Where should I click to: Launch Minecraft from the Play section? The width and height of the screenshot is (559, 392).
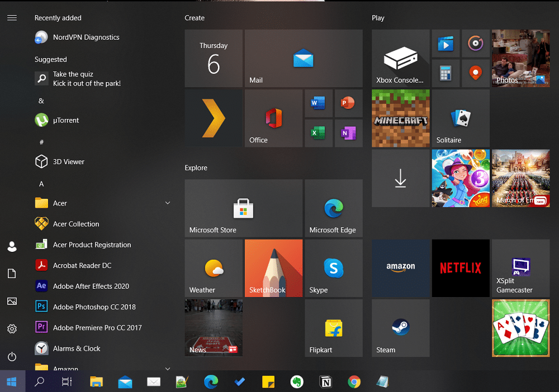point(400,118)
